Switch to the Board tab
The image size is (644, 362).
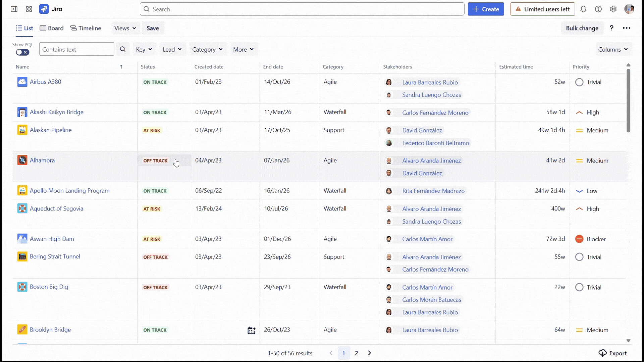(52, 28)
